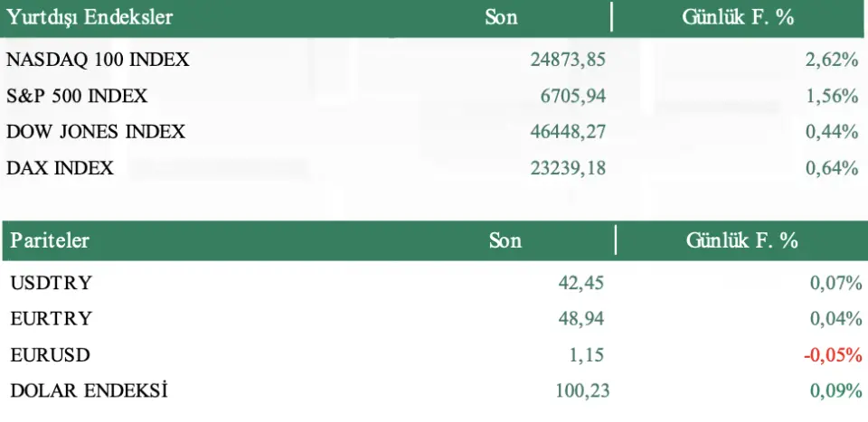Select the NASDAQ 100 INDEX row label
868x422 pixels.
click(x=98, y=60)
